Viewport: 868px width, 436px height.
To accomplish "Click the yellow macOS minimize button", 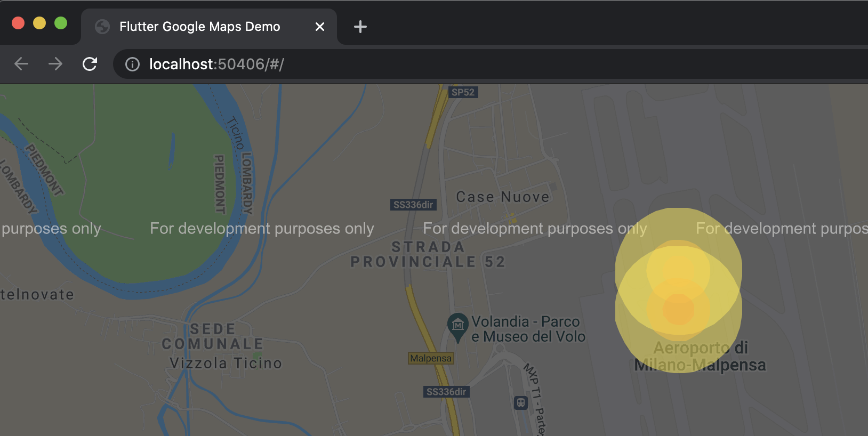I will (x=39, y=23).
